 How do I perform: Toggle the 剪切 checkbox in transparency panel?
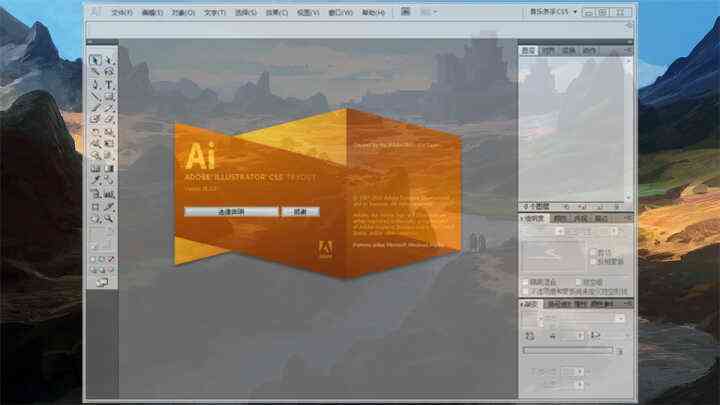coord(593,253)
